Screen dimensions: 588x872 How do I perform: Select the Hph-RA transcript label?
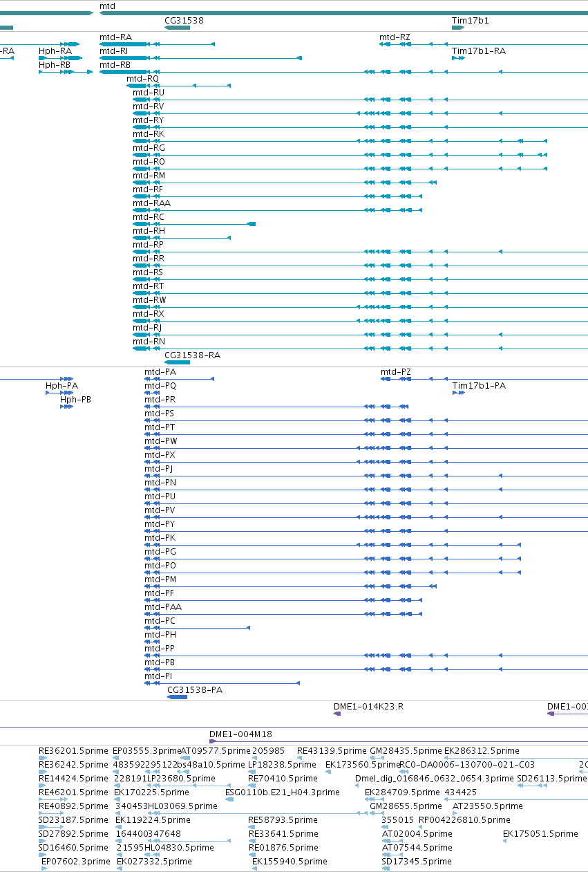pos(55,51)
